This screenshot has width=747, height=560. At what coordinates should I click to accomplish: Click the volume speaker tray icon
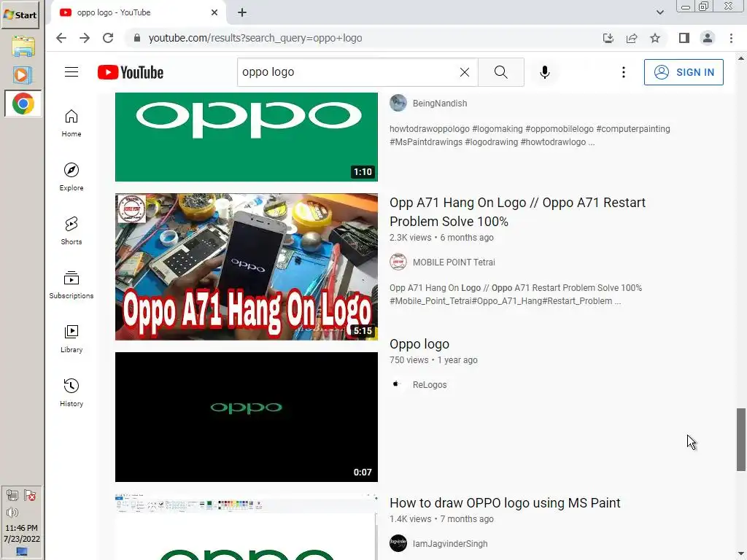12,513
